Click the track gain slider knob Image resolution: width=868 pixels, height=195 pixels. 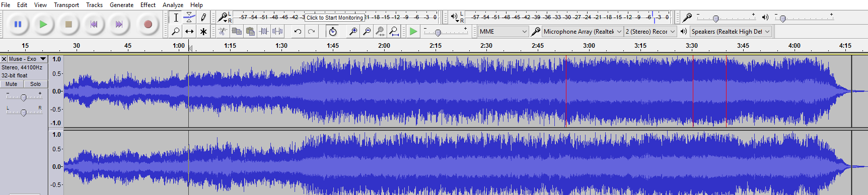click(23, 97)
